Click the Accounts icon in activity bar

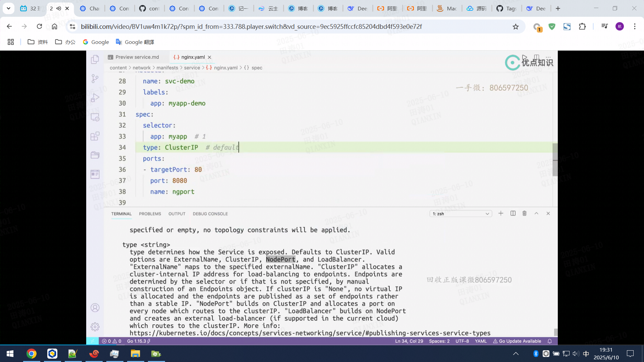(95, 308)
